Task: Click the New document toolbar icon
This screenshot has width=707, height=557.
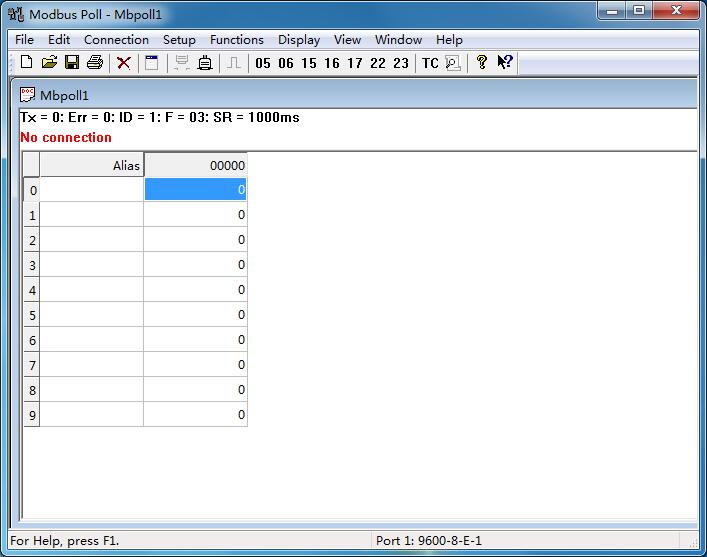Action: coord(27,62)
